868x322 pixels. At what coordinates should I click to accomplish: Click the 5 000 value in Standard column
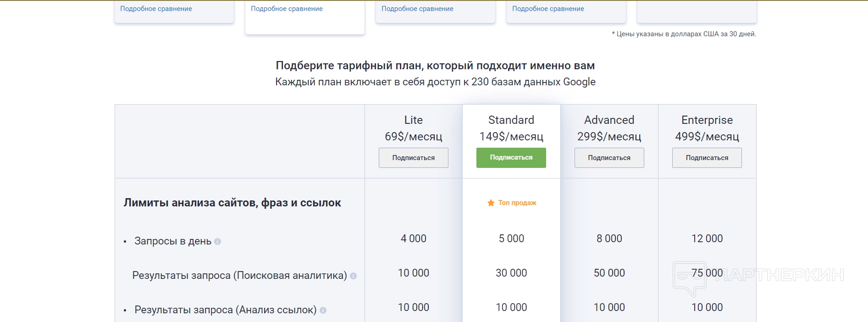coord(511,239)
